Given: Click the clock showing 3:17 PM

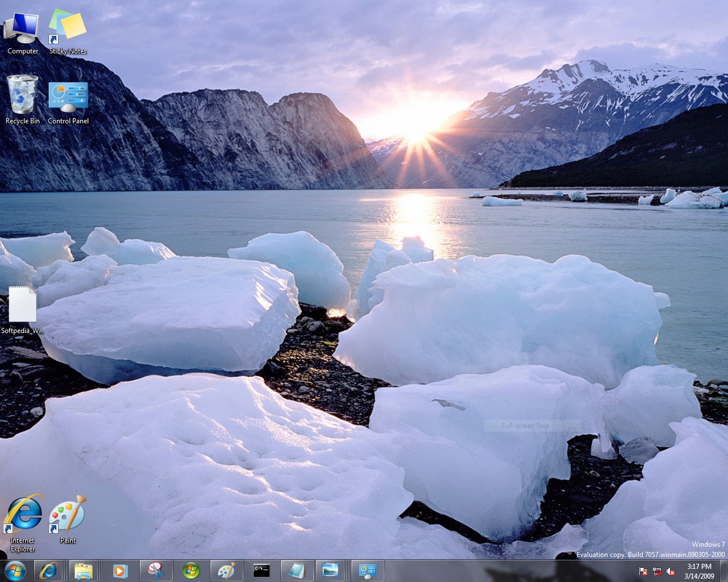Looking at the screenshot, I should point(699,571).
